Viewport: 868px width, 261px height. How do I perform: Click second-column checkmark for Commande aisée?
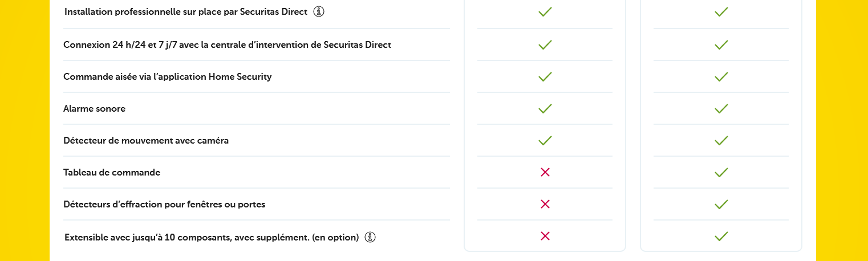coord(721,76)
